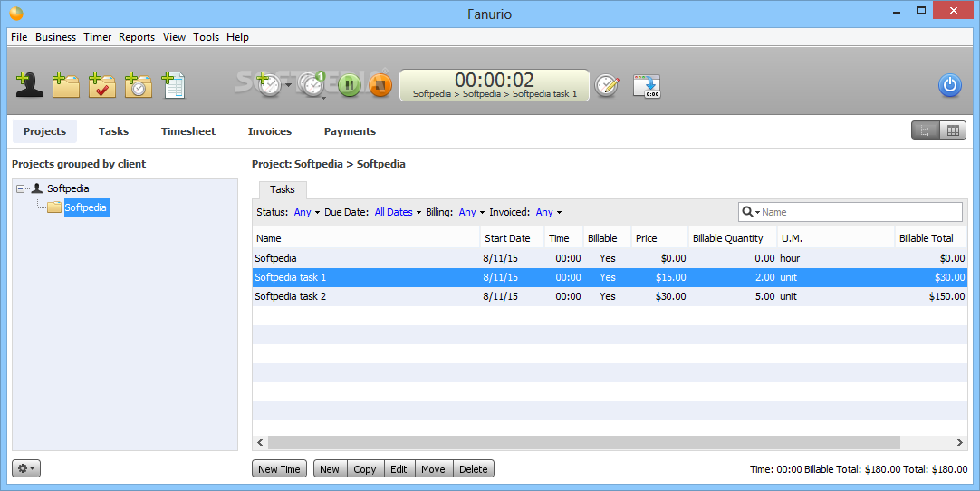This screenshot has height=491, width=980.
Task: Open the running timers clock icon
Action: pyautogui.click(x=312, y=84)
